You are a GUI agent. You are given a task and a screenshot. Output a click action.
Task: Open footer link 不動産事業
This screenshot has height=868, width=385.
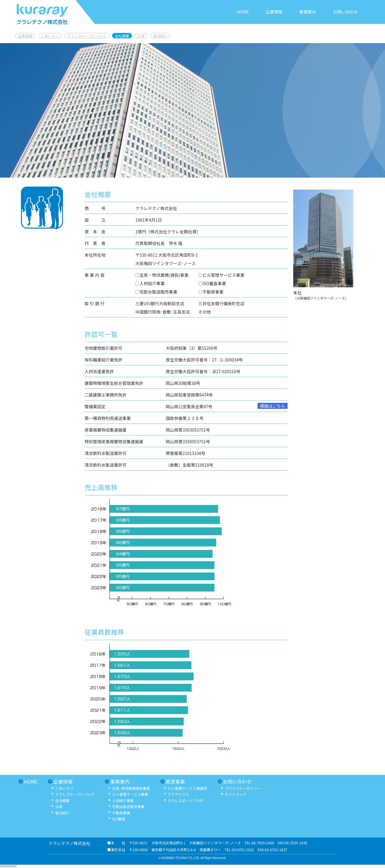(121, 813)
